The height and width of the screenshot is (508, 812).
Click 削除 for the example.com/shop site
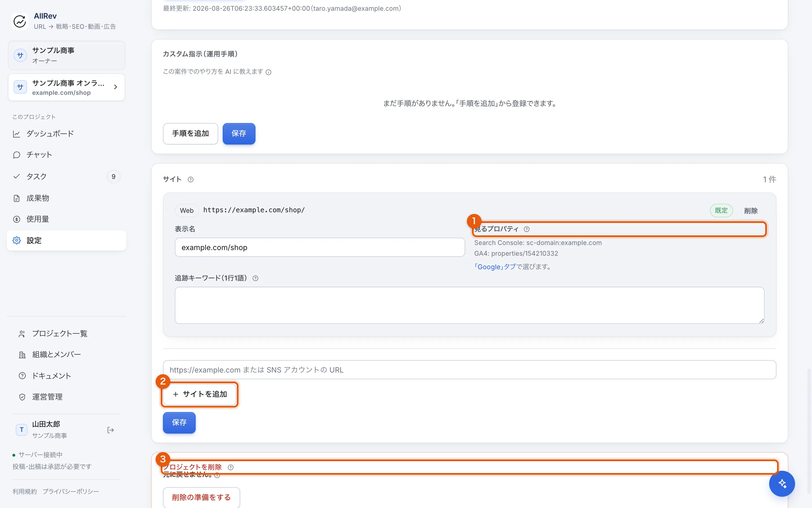[751, 211]
